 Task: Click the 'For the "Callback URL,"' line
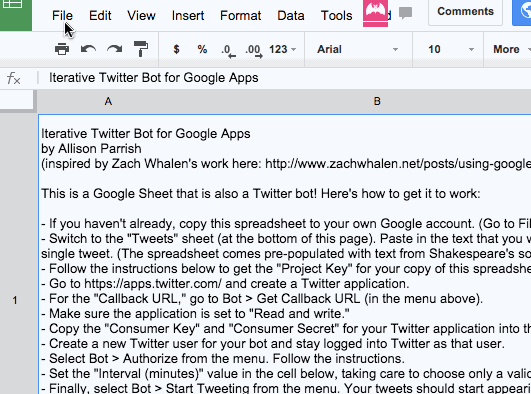click(262, 299)
